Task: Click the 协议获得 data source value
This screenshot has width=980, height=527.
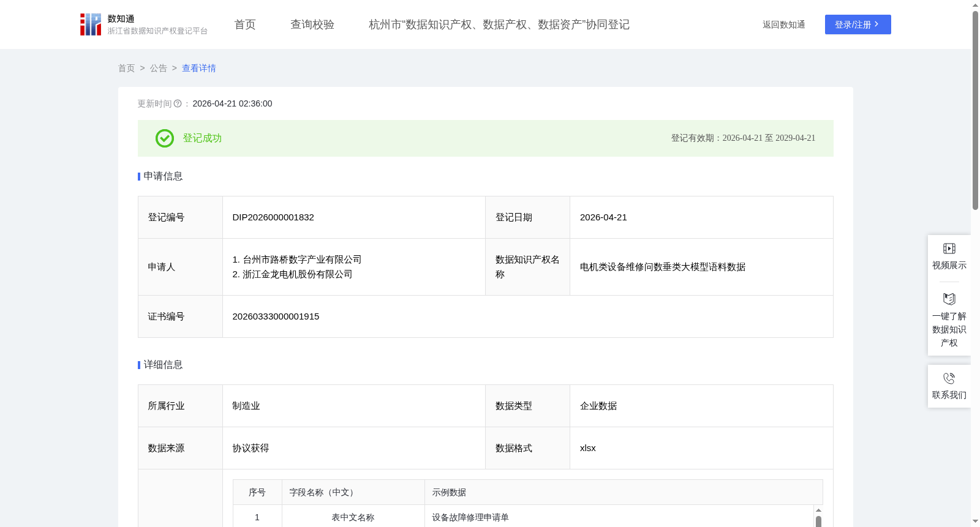Action: coord(251,448)
